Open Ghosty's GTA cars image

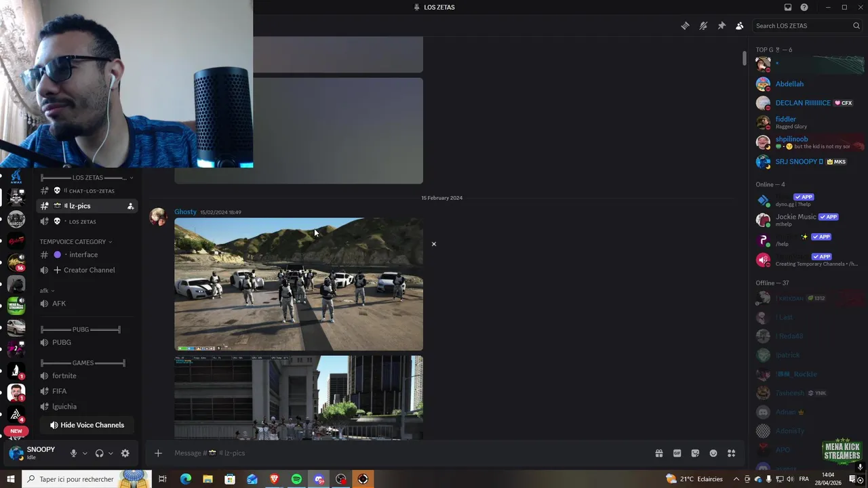point(298,284)
